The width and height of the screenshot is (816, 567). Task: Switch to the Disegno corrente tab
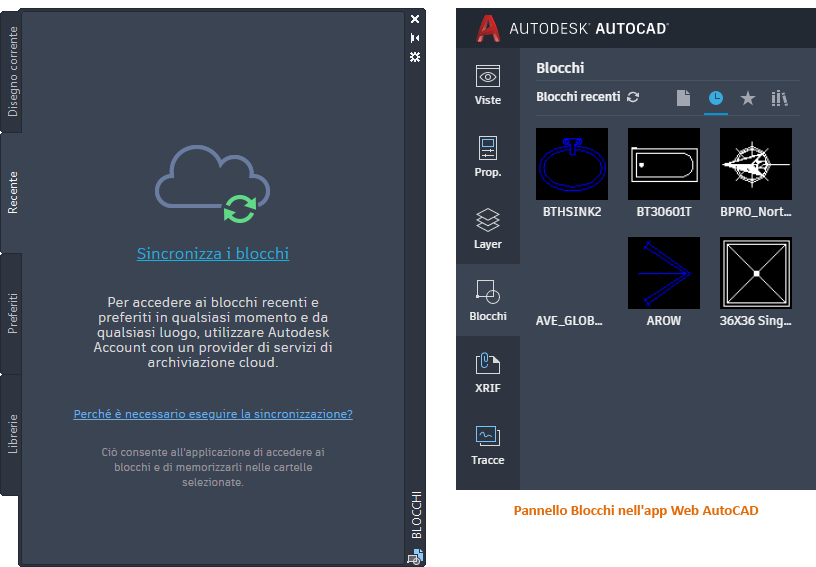click(12, 72)
